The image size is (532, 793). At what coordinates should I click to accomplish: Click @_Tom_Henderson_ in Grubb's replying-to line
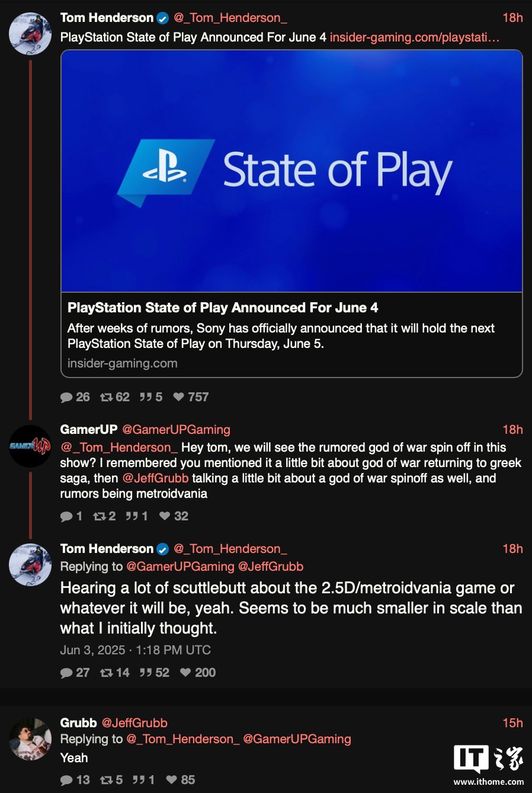tap(183, 739)
